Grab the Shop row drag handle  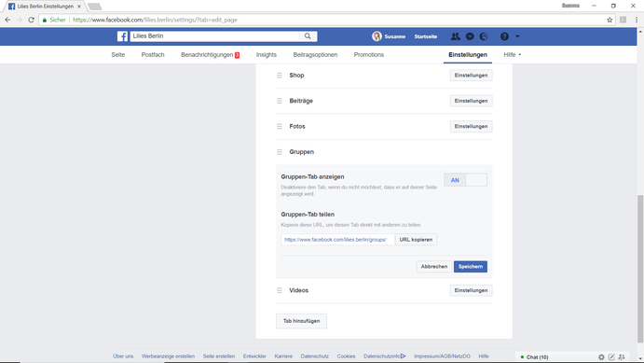(x=280, y=76)
